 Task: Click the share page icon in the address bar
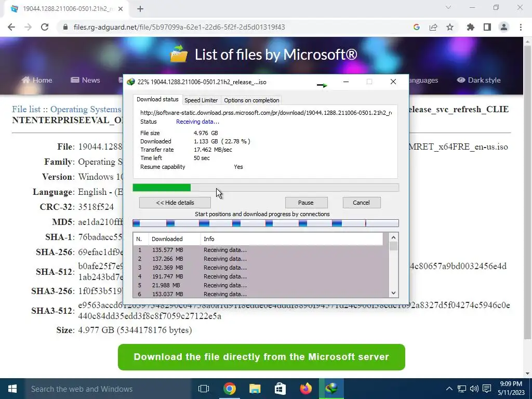[433, 27]
